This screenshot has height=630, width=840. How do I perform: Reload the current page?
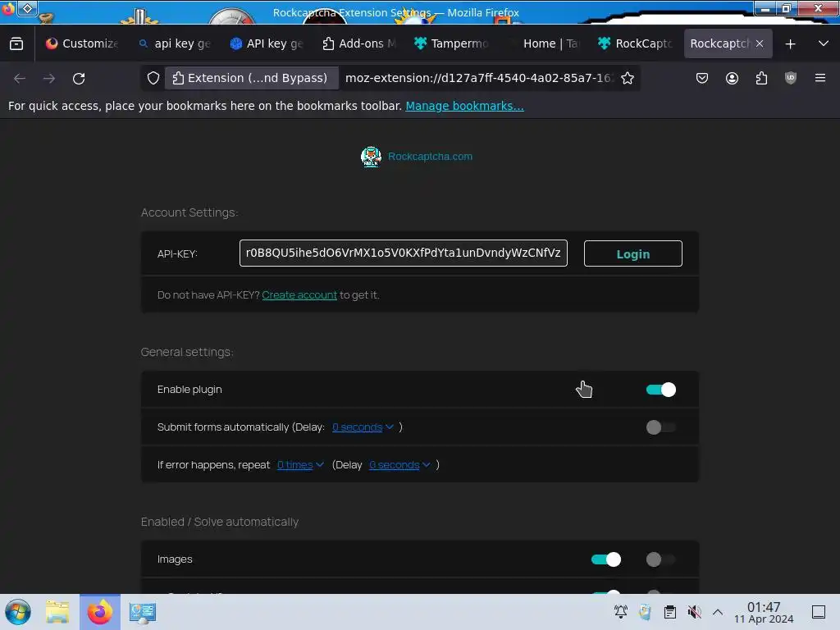point(79,78)
